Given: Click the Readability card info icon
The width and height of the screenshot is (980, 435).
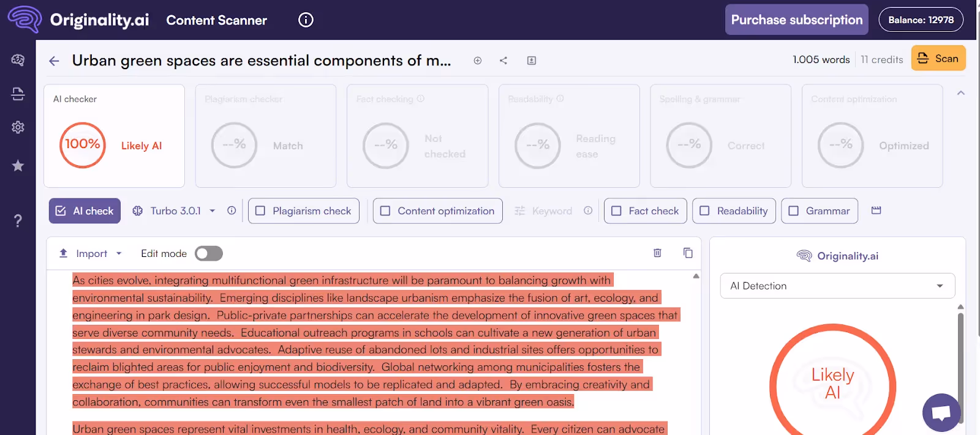Looking at the screenshot, I should tap(560, 99).
